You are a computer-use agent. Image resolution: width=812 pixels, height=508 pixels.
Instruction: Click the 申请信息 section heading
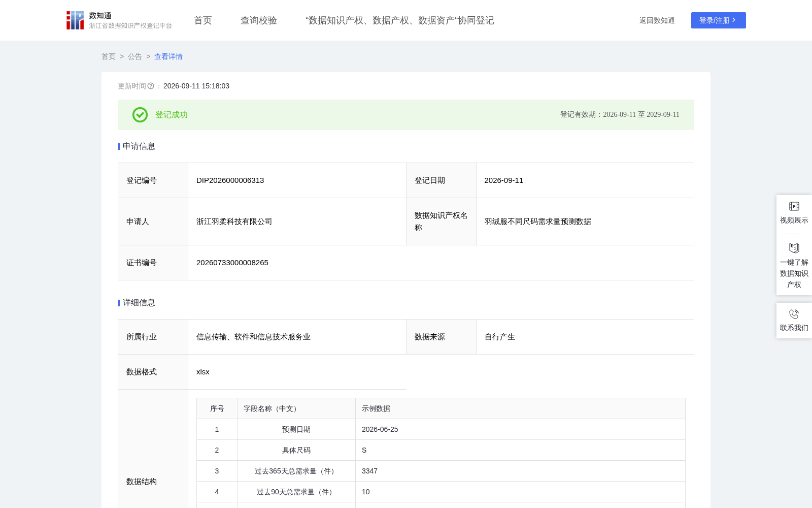139,146
